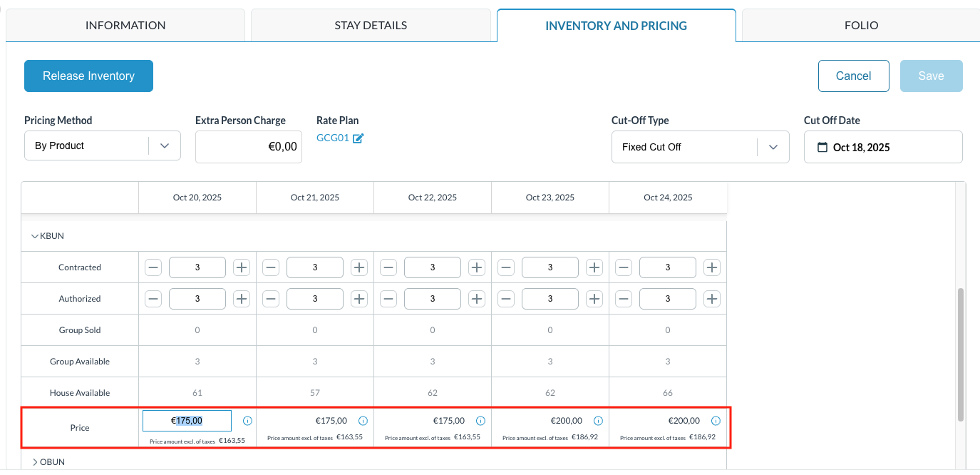
Task: Increase Contracted rooms for Oct 20, 2025
Action: (242, 267)
